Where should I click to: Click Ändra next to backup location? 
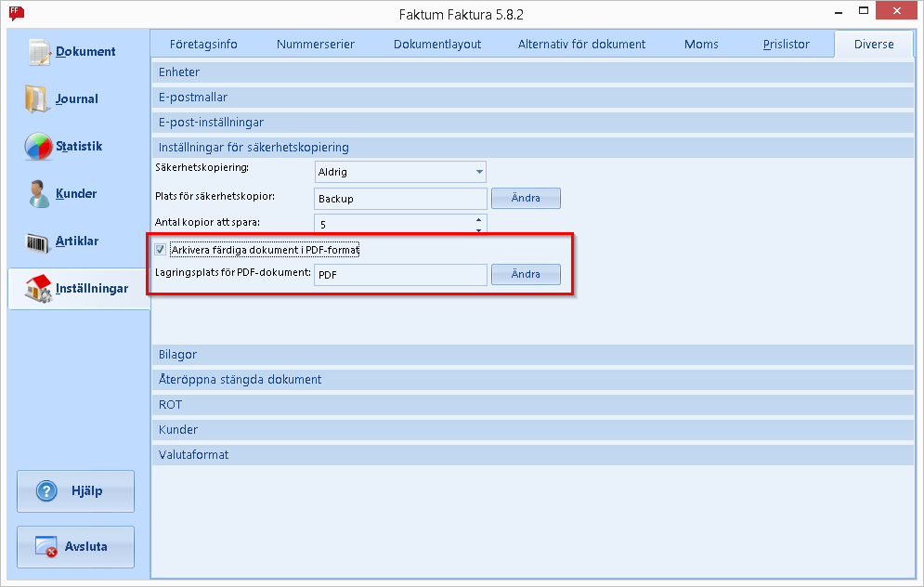coord(526,198)
